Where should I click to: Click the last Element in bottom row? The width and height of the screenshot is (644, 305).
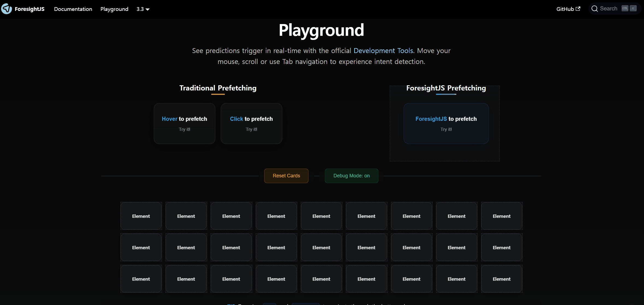[502, 279]
